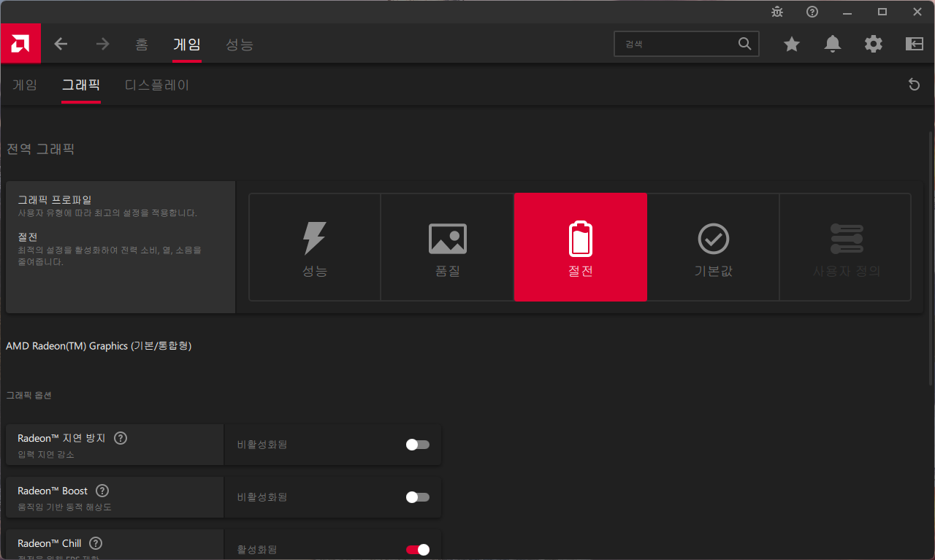Select the 절전 battery profile
Screen dimensions: 935x560
click(x=581, y=247)
